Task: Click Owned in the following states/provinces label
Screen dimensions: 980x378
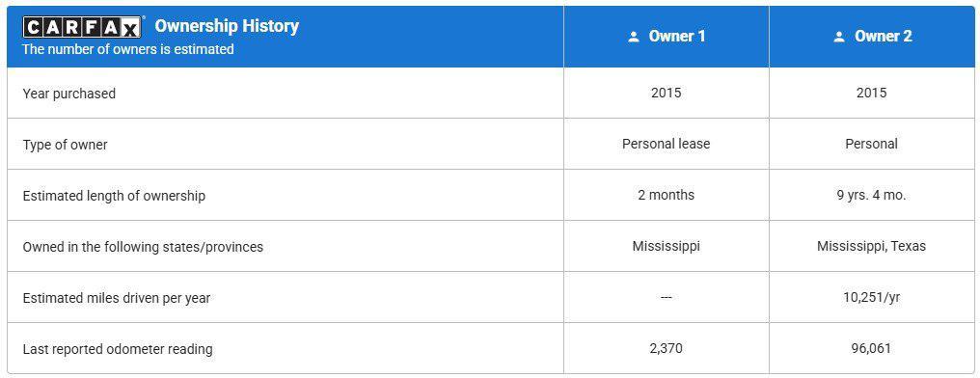Action: [x=143, y=247]
